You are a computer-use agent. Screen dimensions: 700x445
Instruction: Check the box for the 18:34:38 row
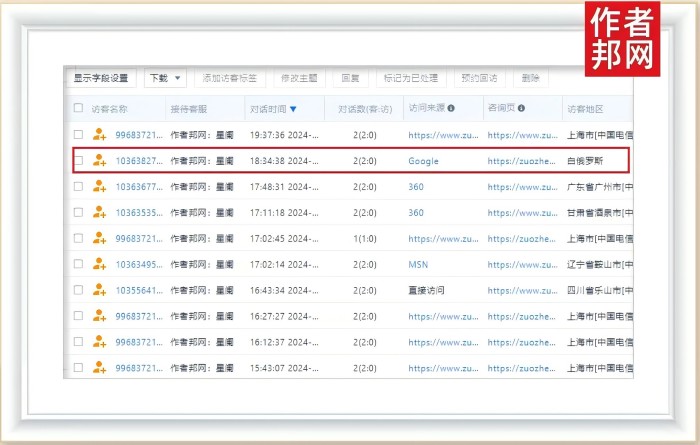pyautogui.click(x=78, y=160)
